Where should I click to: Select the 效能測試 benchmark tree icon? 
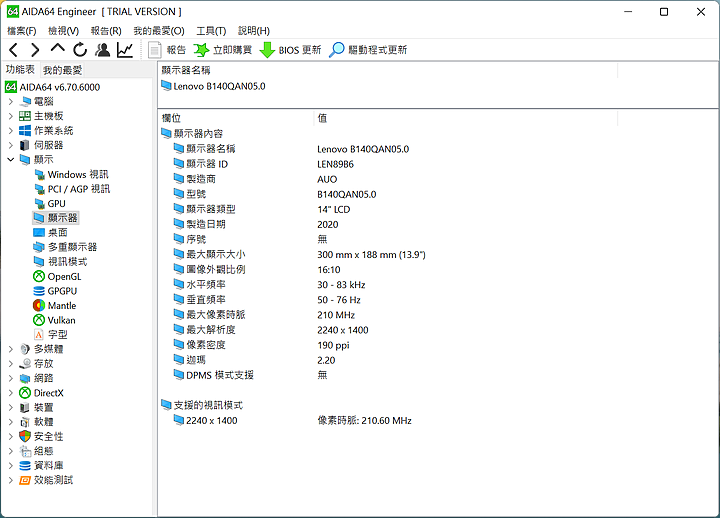25,480
